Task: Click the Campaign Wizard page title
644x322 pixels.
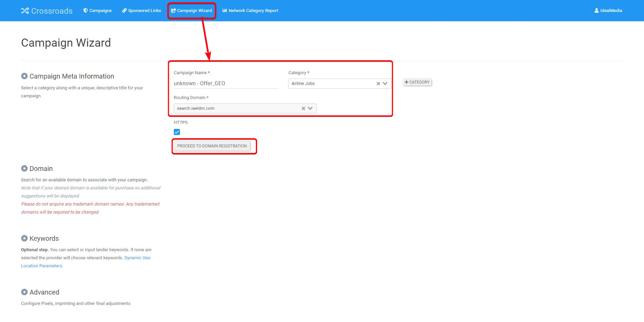Action: pyautogui.click(x=66, y=43)
